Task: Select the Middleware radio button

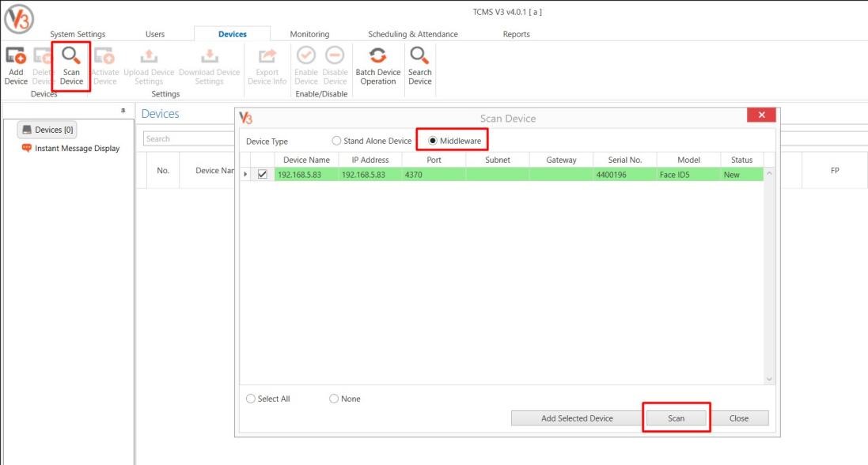Action: (x=433, y=141)
